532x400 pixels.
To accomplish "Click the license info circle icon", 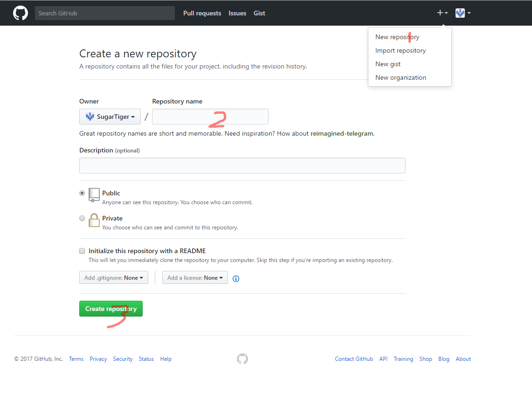I will [x=236, y=278].
